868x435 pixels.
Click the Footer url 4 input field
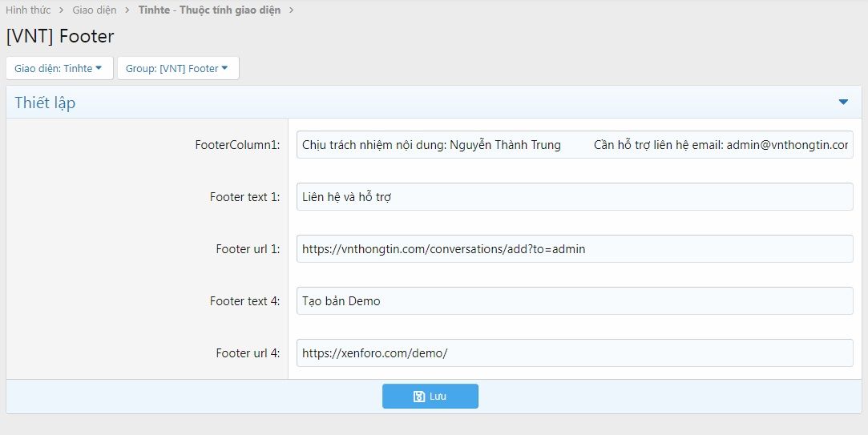[574, 353]
